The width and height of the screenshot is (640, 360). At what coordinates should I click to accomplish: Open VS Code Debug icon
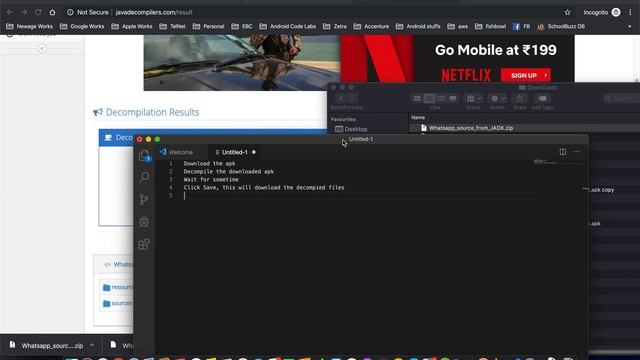point(144,222)
